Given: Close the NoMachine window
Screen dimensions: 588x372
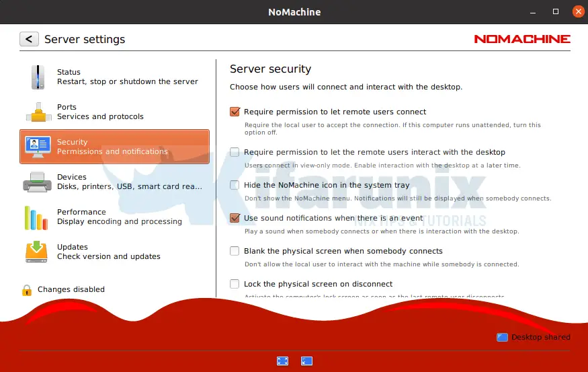Looking at the screenshot, I should point(579,11).
